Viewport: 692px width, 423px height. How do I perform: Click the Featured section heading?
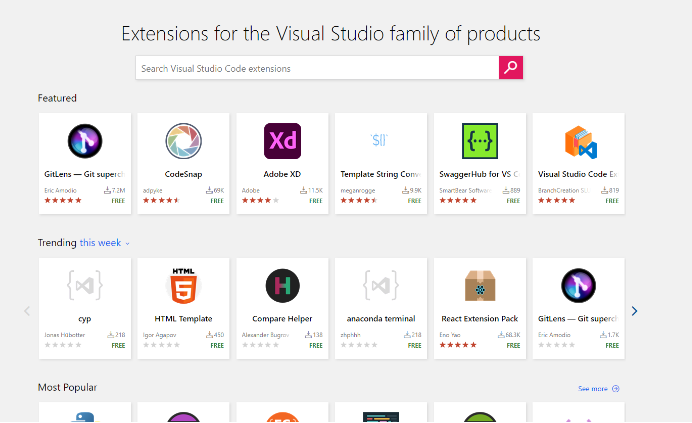57,98
